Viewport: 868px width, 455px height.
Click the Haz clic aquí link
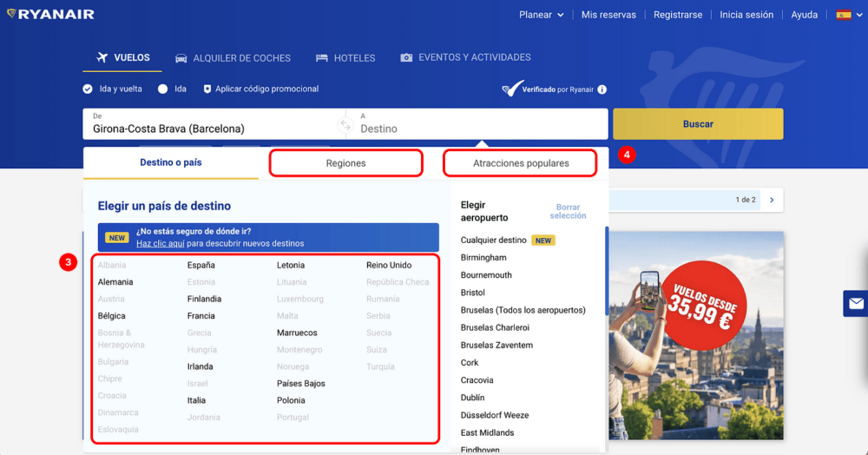(x=161, y=243)
